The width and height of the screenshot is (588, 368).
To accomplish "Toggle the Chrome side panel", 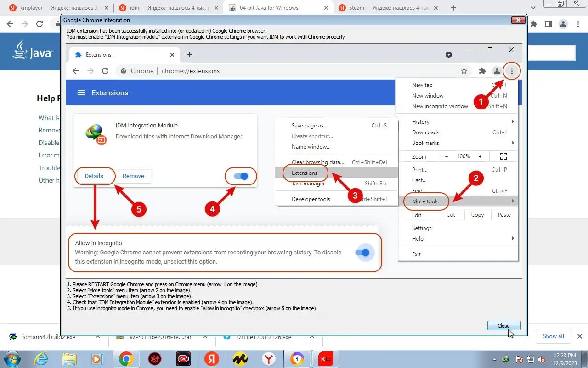I will [548, 24].
